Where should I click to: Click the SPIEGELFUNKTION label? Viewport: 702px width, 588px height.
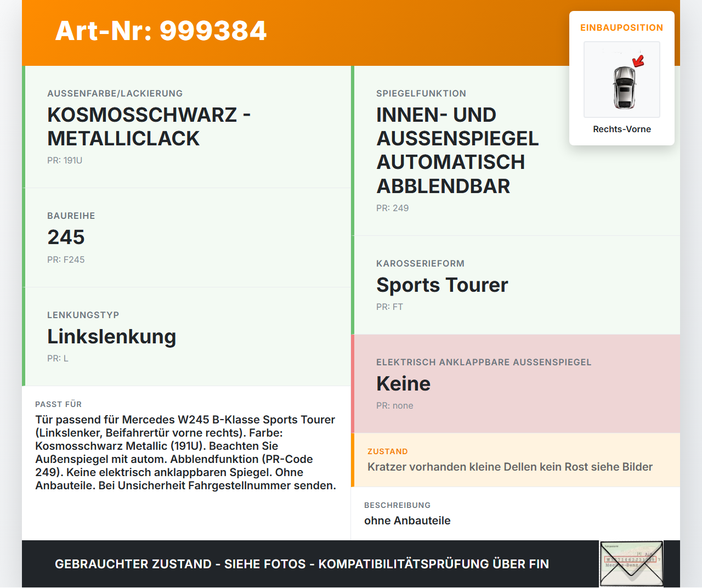421,93
